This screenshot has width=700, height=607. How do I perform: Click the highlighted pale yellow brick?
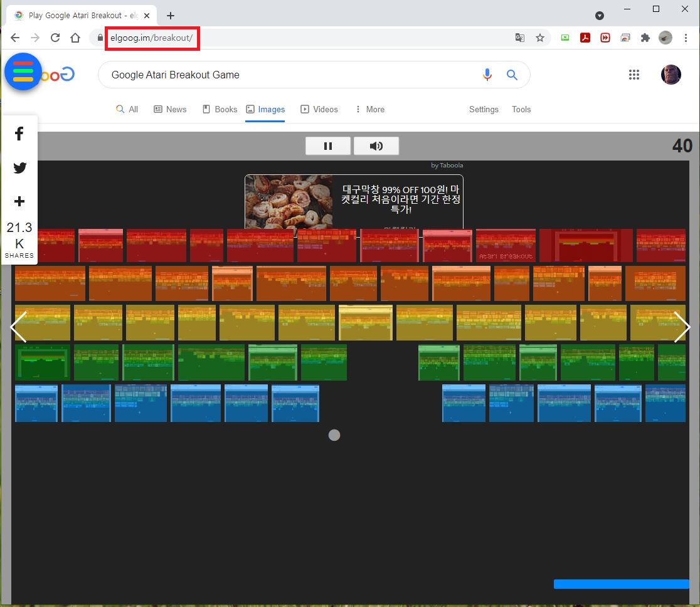point(366,323)
